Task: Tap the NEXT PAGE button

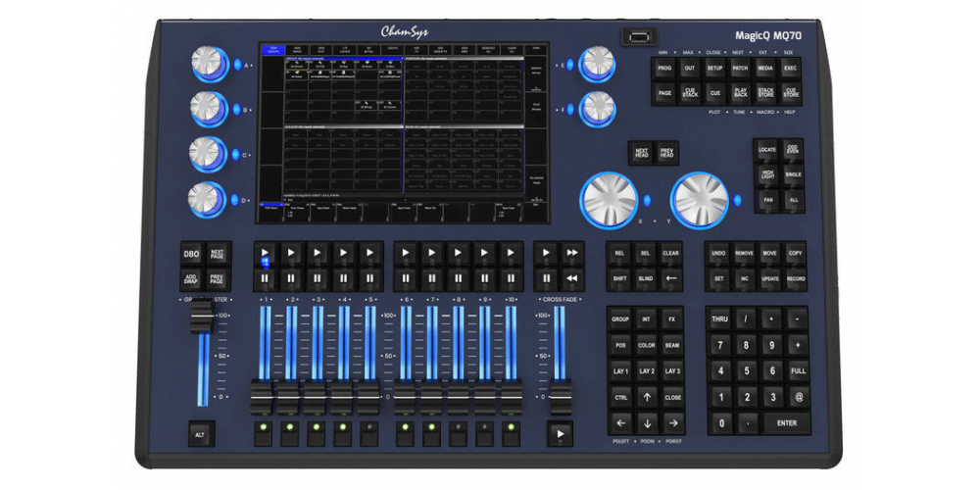Action: 217,255
